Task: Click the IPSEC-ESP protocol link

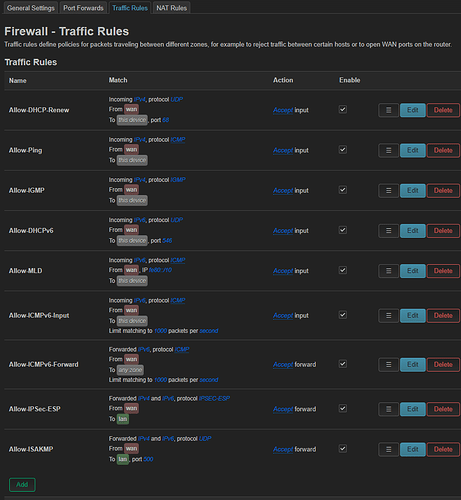Action: (214, 398)
